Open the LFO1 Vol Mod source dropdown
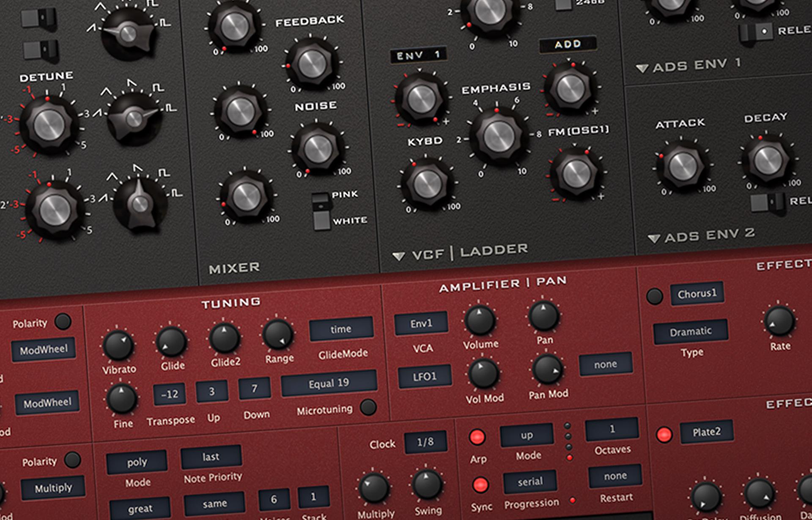 pyautogui.click(x=424, y=377)
